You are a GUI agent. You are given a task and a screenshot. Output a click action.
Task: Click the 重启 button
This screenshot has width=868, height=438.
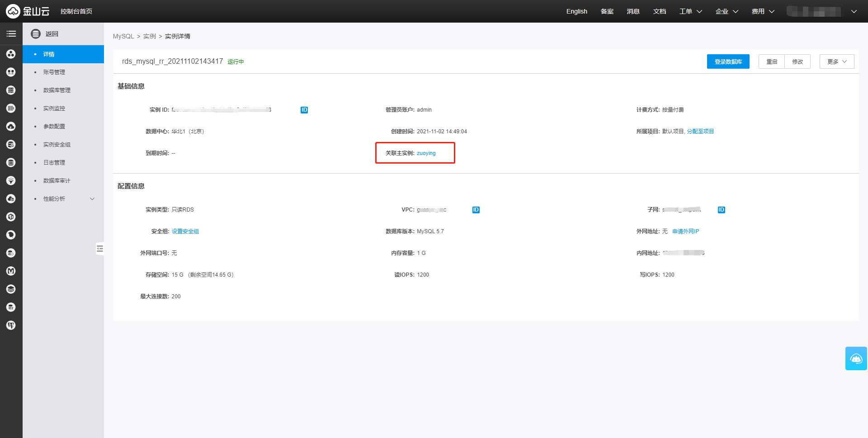(771, 61)
